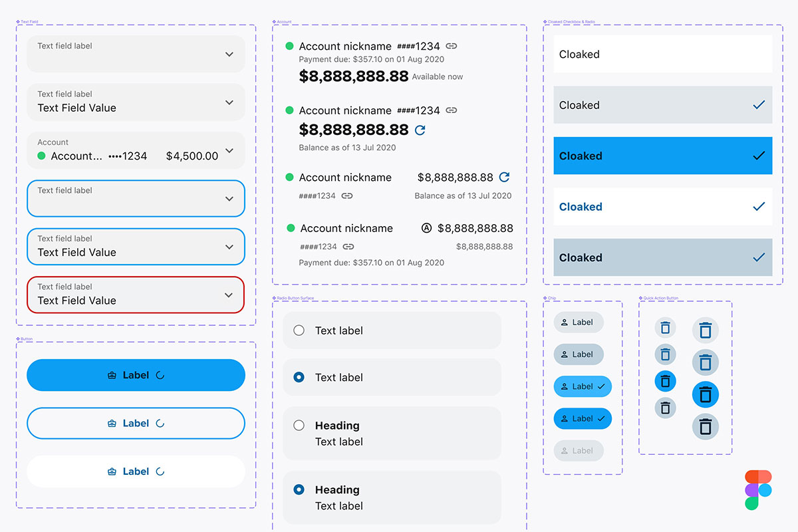Select the topmost light gray Label chip

578,323
